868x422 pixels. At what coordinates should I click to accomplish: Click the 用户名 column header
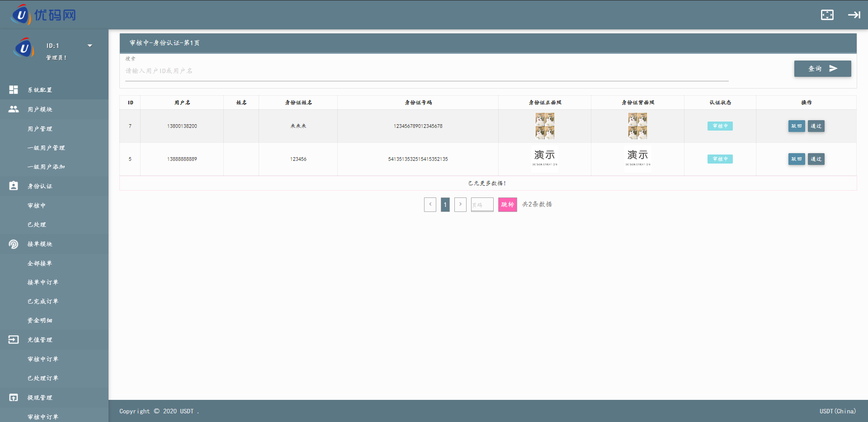(182, 103)
